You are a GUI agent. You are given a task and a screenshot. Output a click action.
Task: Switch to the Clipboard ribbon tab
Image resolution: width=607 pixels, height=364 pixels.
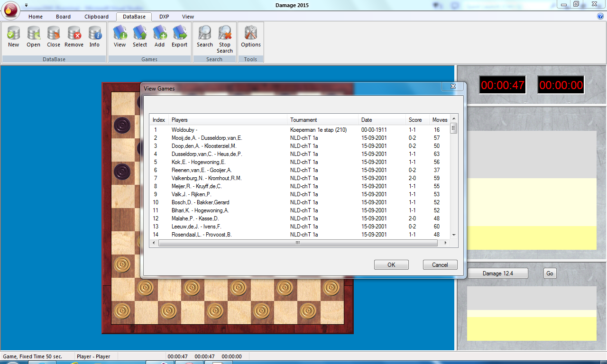96,17
